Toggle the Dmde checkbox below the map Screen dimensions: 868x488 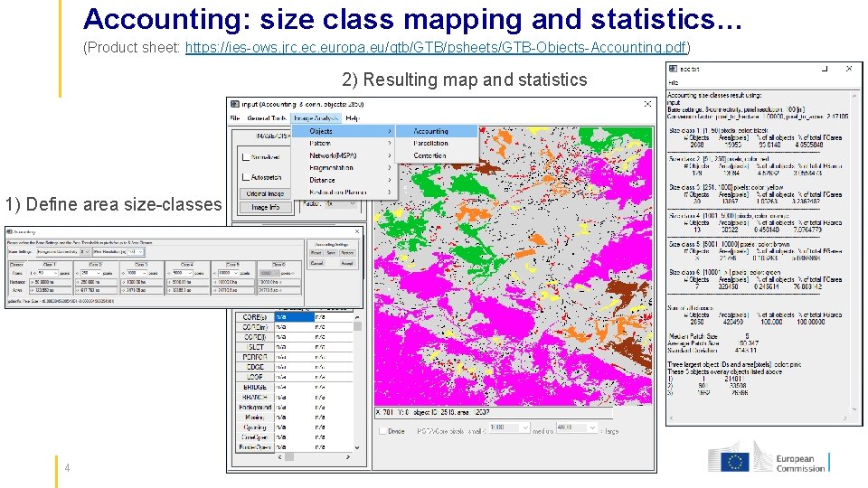coord(382,431)
